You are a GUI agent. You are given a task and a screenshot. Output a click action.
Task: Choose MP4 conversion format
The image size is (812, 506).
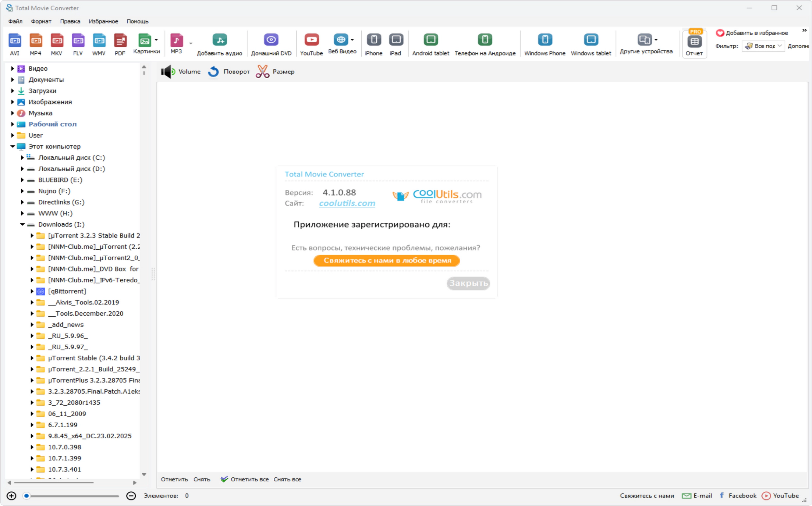(36, 44)
